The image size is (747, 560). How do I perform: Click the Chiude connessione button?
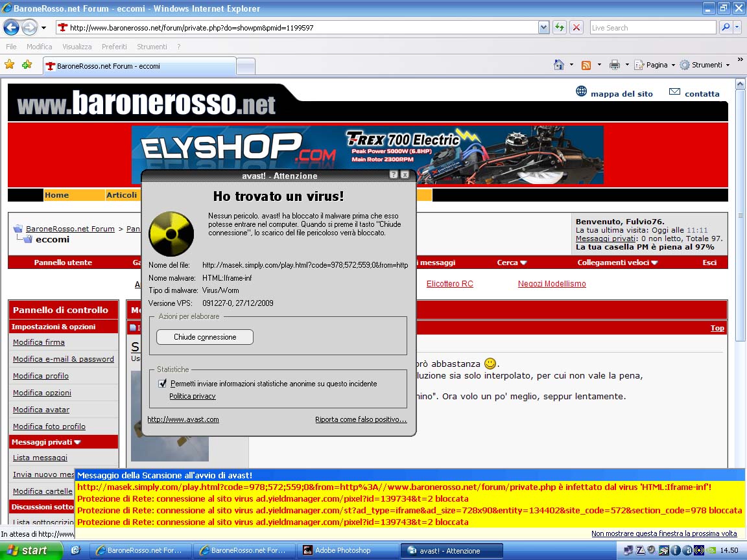[205, 337]
